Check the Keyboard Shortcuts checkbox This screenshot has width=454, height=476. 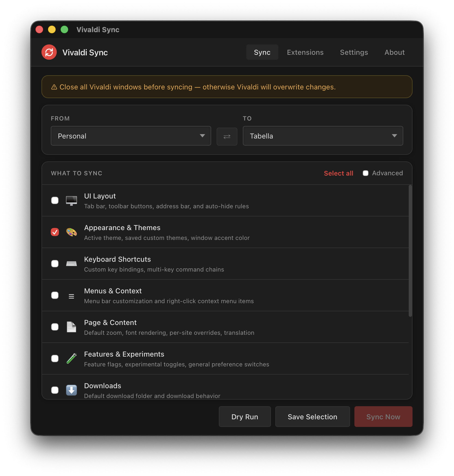(x=55, y=264)
